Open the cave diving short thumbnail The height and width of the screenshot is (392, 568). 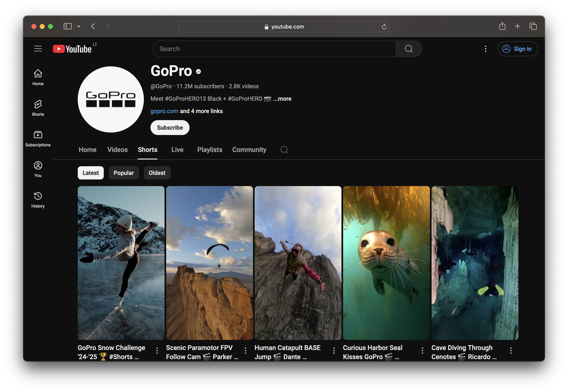click(475, 263)
